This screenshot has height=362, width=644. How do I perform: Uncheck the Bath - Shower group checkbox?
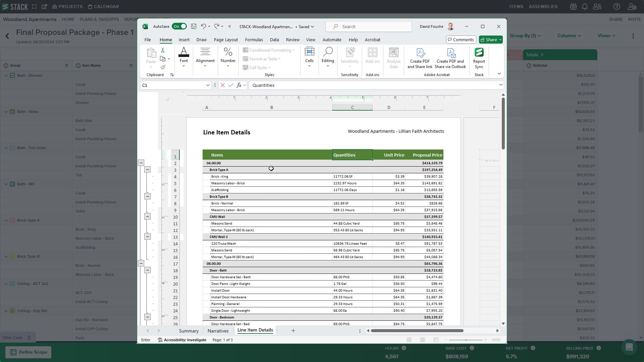tap(12, 75)
